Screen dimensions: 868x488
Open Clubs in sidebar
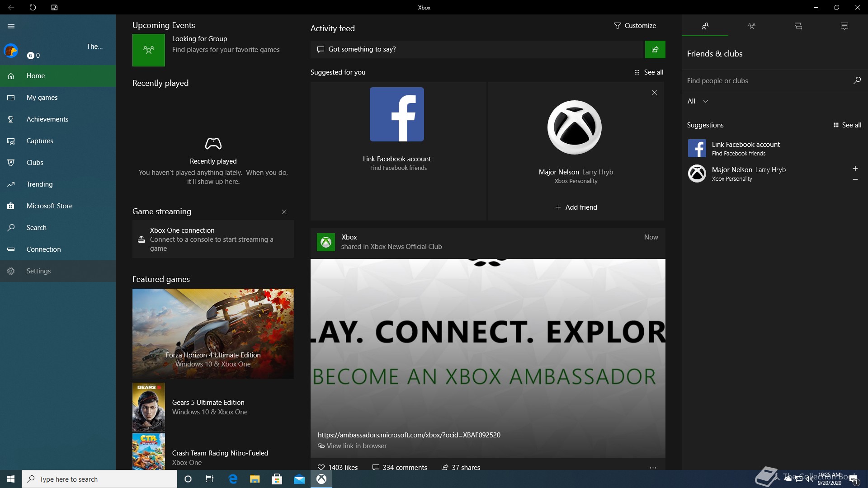(58, 163)
